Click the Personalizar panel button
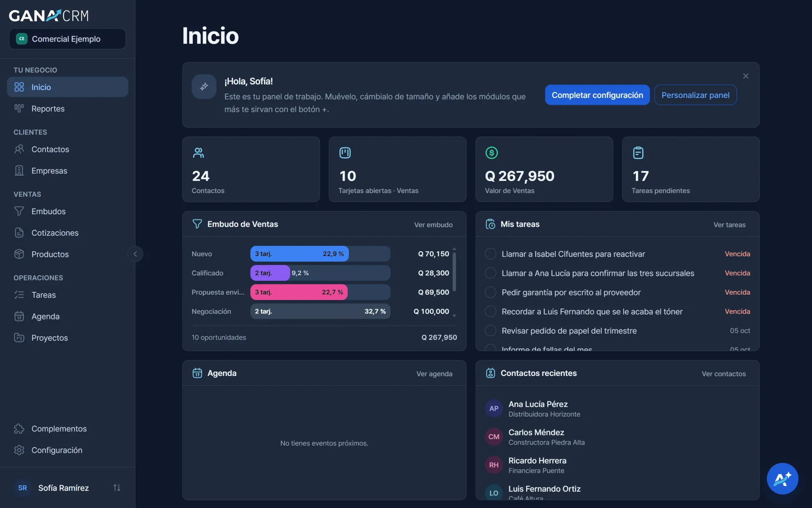Screen dimensions: 812x508 click(695, 95)
